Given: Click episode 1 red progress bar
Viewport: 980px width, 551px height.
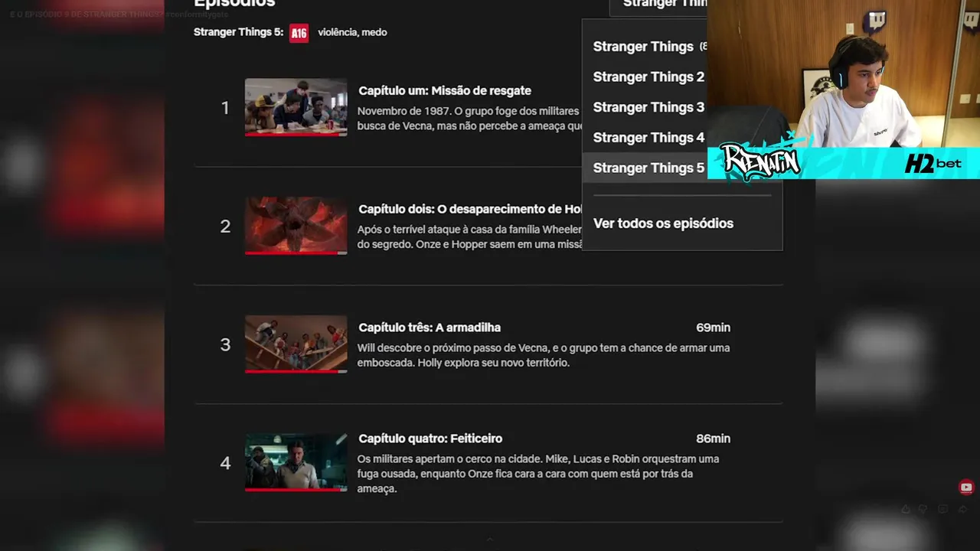Looking at the screenshot, I should (x=296, y=135).
